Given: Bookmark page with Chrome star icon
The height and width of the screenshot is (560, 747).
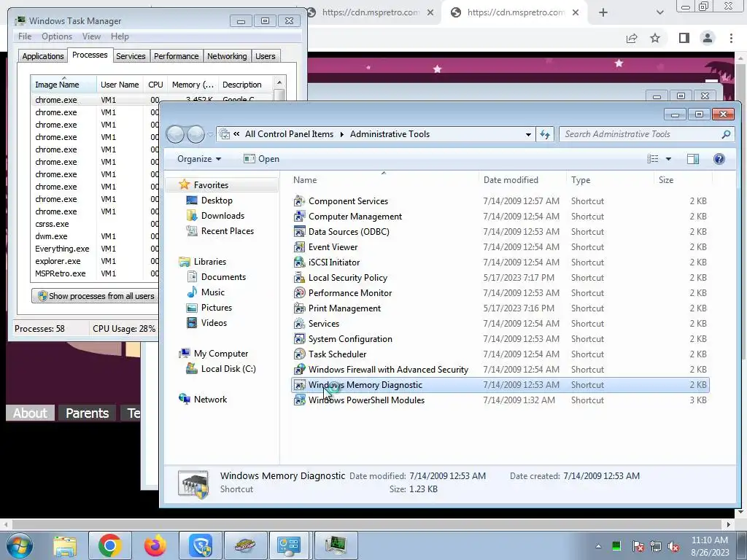Looking at the screenshot, I should click(x=655, y=38).
